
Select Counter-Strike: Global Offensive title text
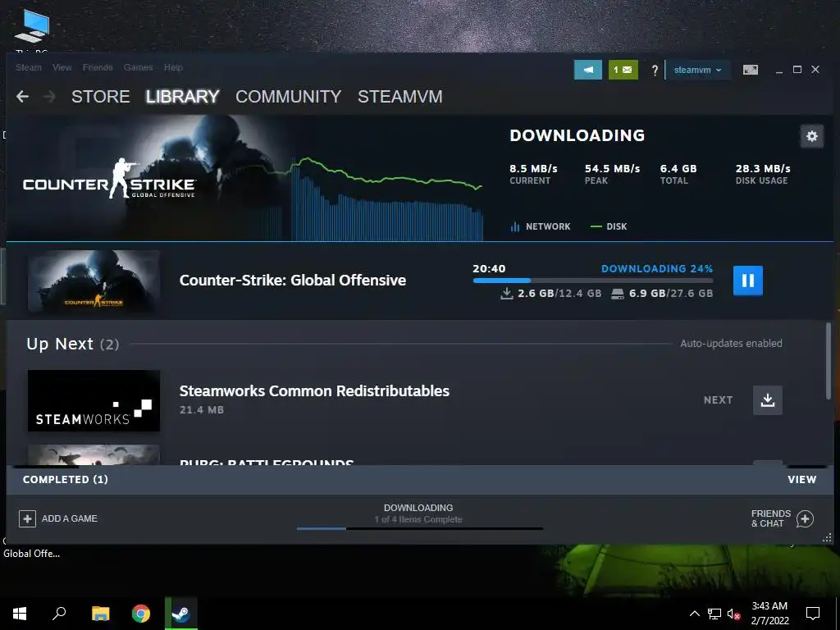click(293, 281)
